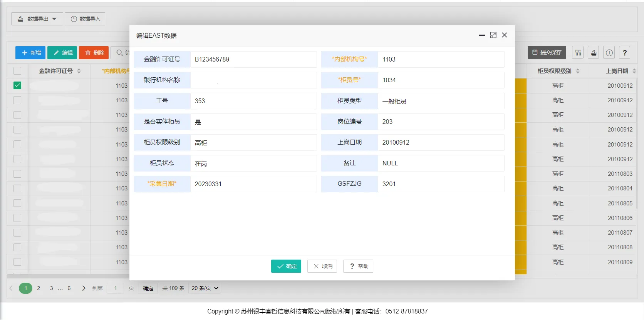
Task: Go to next page with right chevron
Action: point(84,288)
